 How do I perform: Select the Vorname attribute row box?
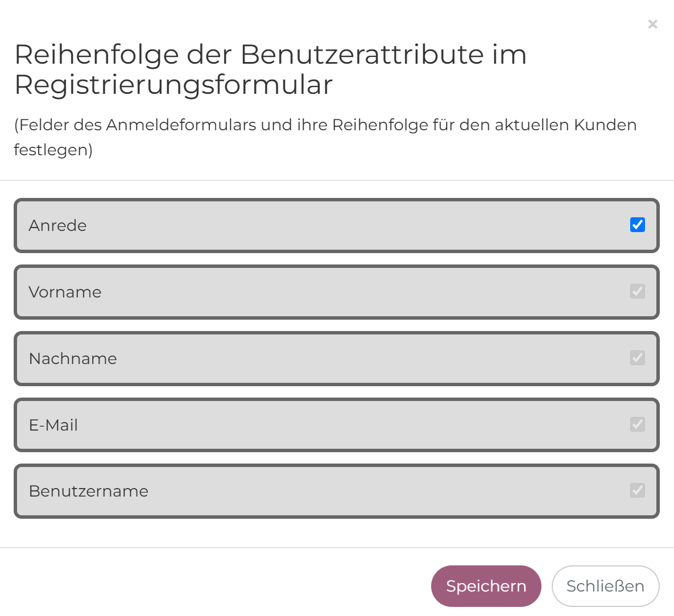click(336, 292)
